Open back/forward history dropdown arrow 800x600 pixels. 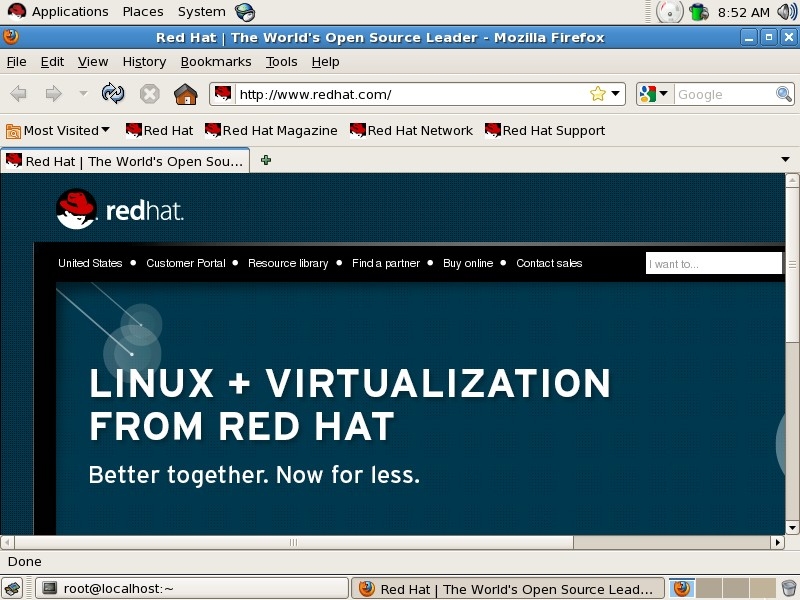pos(83,94)
